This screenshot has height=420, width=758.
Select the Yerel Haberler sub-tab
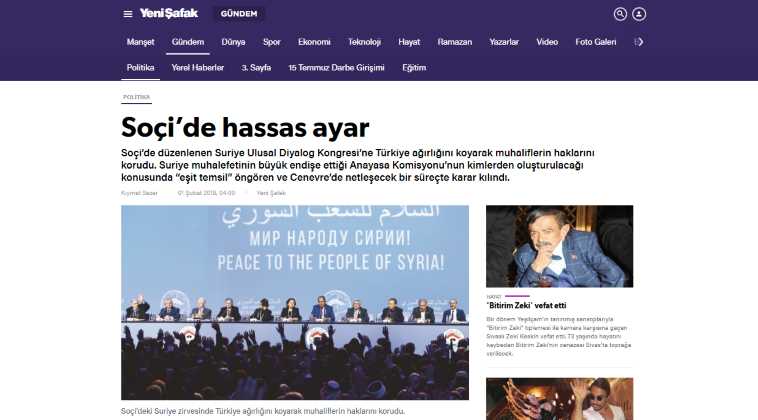point(198,68)
